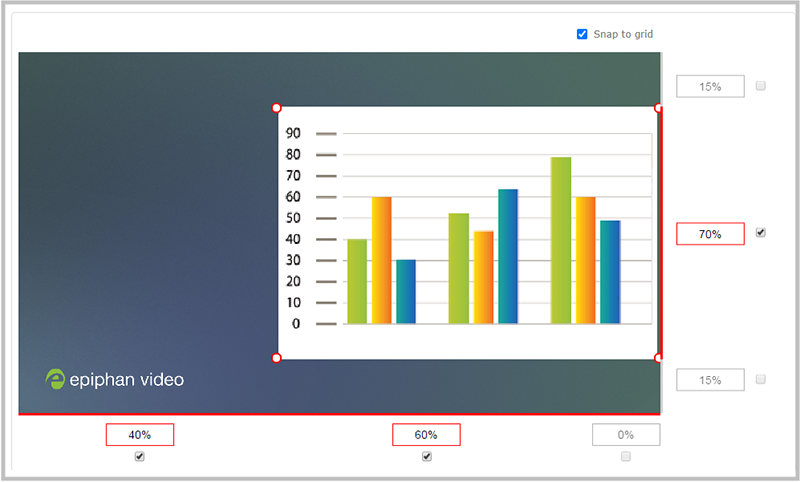This screenshot has height=482, width=800.
Task: Uncheck the checkbox beside 70% field
Action: [761, 233]
